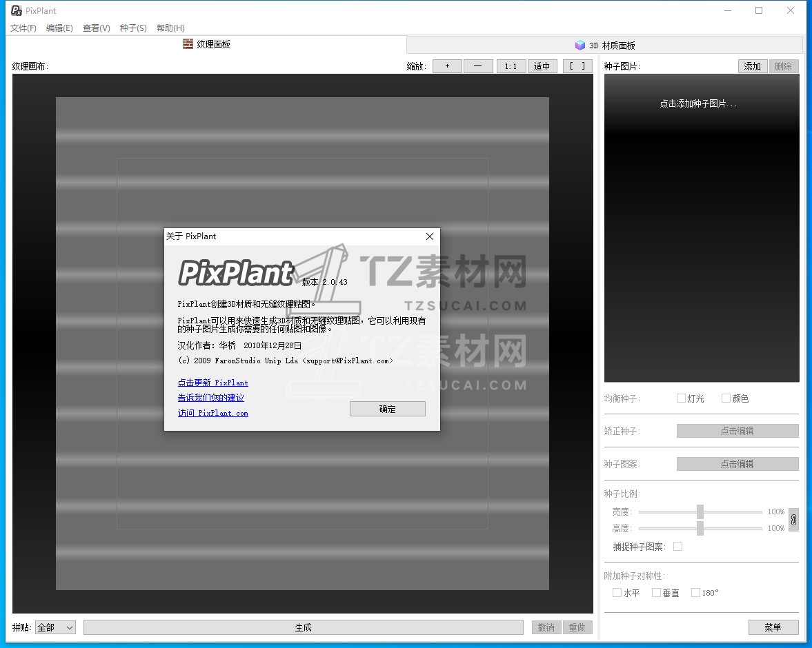Viewport: 812px width, 648px height.
Task: Enable the 灯光 checkbox
Action: (x=681, y=398)
